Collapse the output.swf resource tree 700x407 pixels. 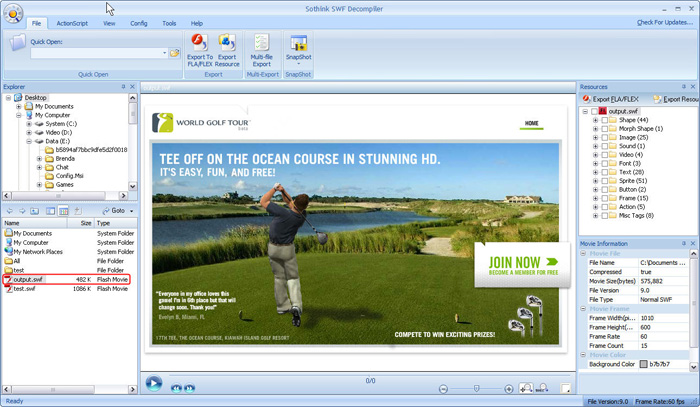click(585, 111)
